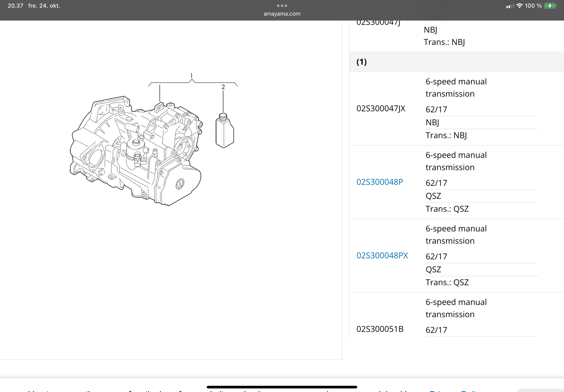Open part number 02S300048P link
The width and height of the screenshot is (564, 392).
[380, 182]
